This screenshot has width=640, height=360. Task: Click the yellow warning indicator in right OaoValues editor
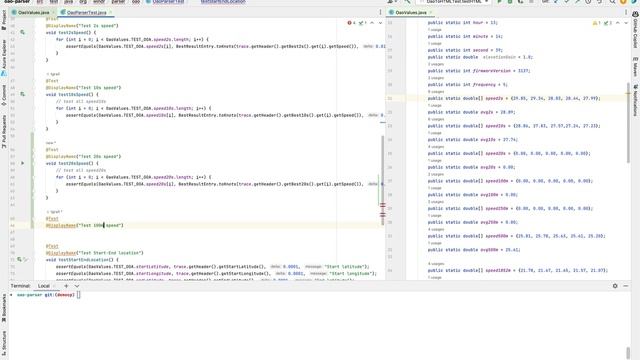coord(596,23)
